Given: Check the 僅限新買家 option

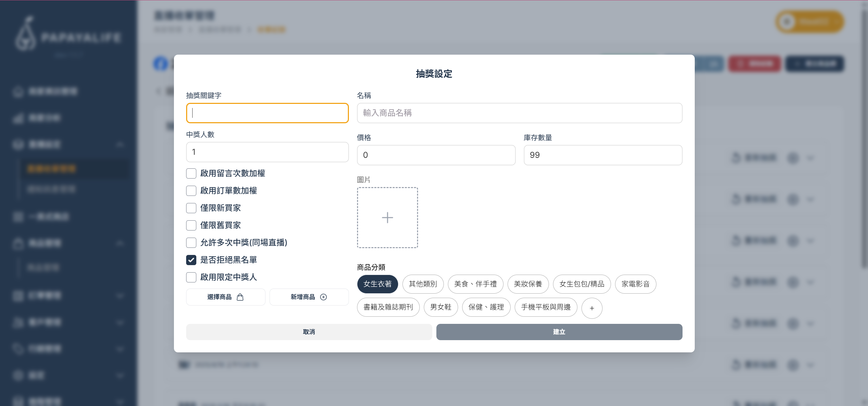Looking at the screenshot, I should coord(191,208).
